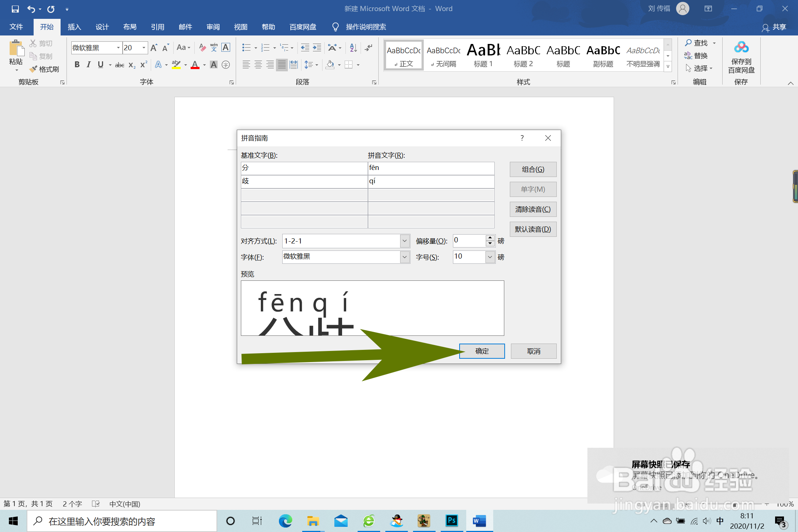Screen dimensions: 798x532
Task: Click the Format Painter brush icon
Action: point(33,69)
